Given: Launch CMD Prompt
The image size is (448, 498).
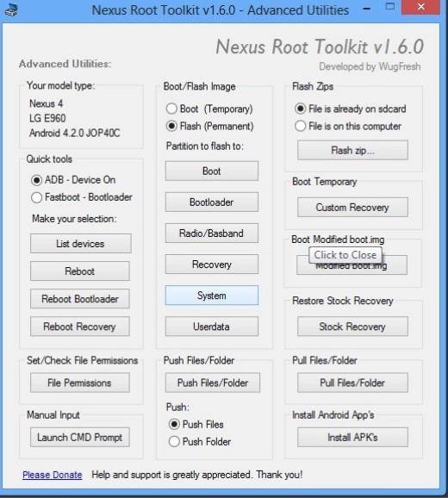Looking at the screenshot, I should coord(80,438).
